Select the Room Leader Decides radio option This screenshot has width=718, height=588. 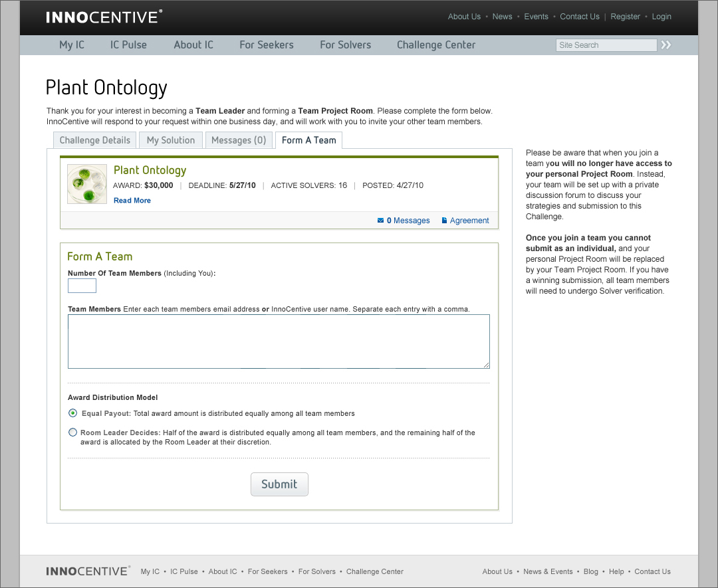[x=73, y=433]
